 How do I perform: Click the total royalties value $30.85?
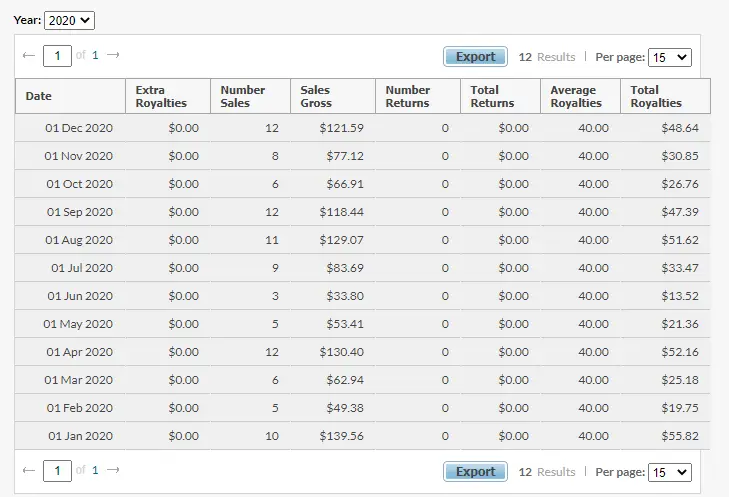pyautogui.click(x=680, y=156)
